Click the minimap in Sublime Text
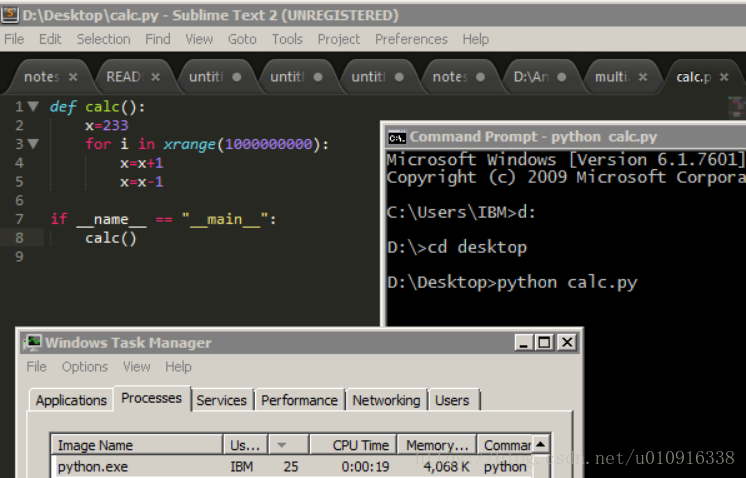 coord(736,107)
